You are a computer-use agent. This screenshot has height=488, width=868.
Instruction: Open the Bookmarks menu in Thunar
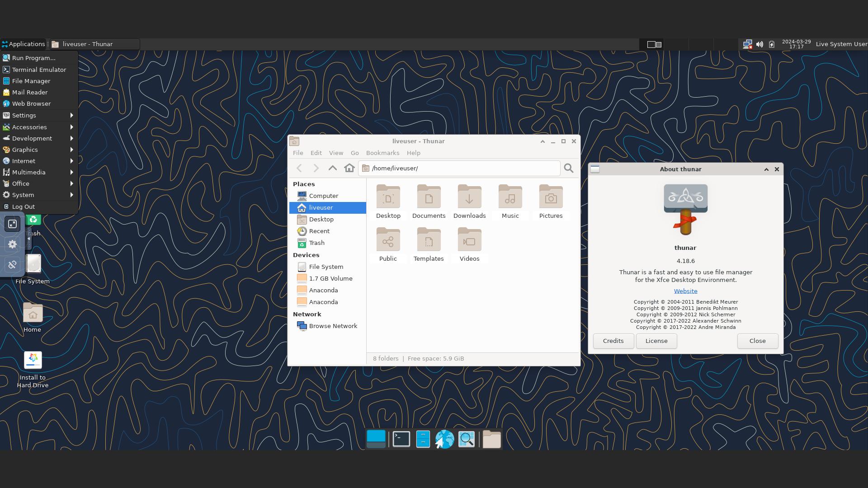tap(382, 153)
